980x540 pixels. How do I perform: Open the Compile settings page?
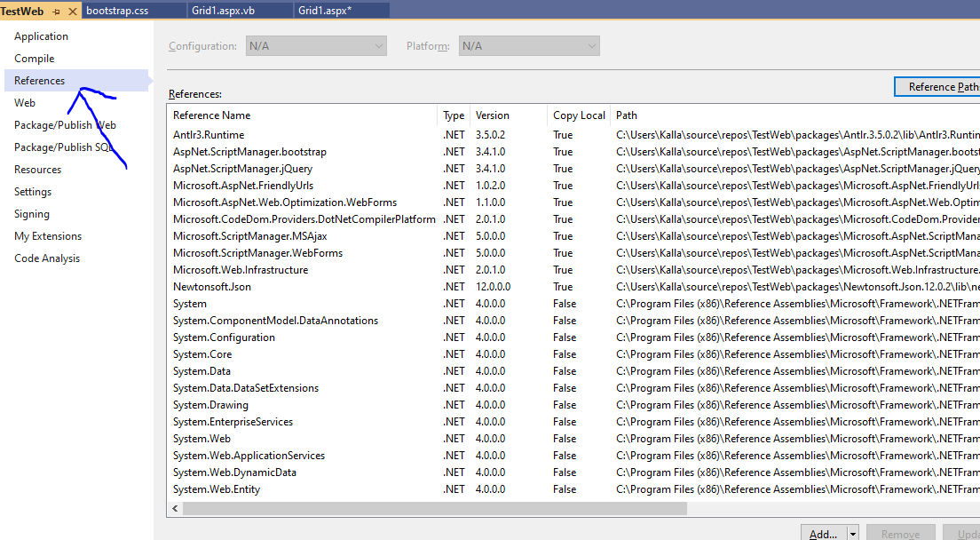(35, 59)
